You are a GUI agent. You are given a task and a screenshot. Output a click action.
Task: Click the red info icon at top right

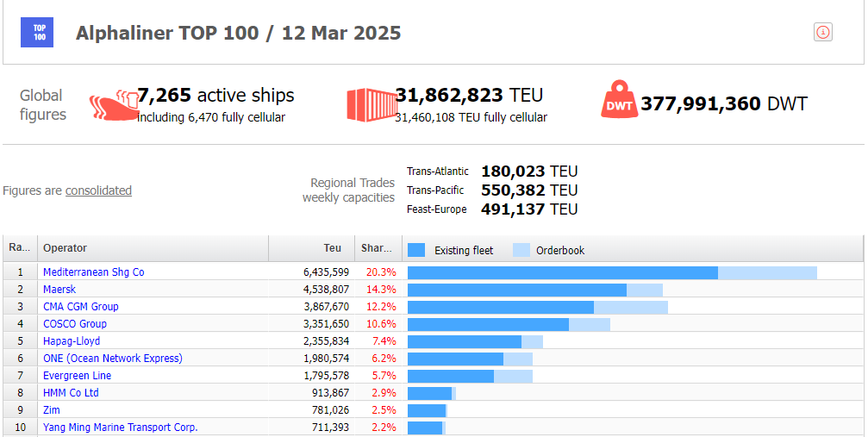click(x=823, y=32)
